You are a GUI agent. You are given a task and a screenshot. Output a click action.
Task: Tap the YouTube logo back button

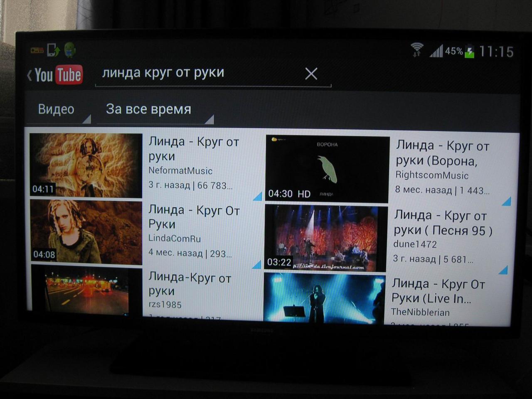pyautogui.click(x=55, y=75)
